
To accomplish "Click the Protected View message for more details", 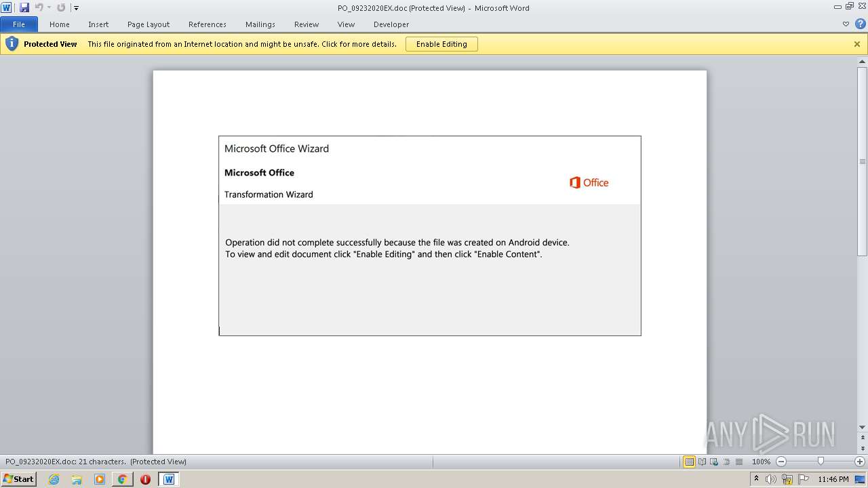I will pos(242,44).
